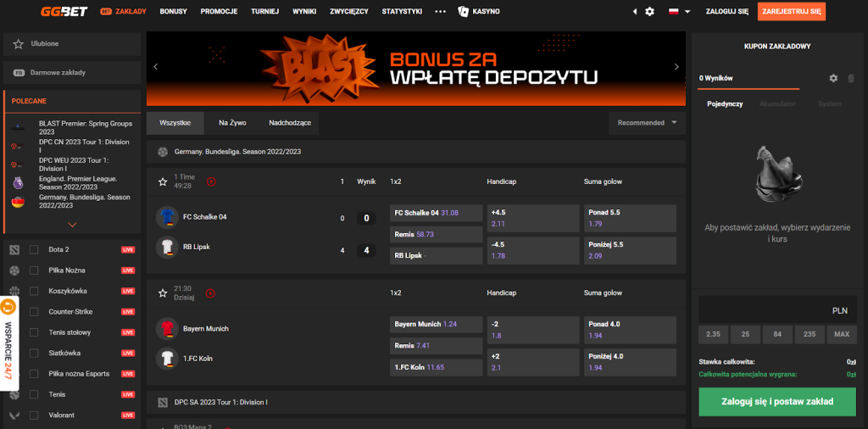The width and height of the screenshot is (868, 429).
Task: Click the Kasyno cards icon
Action: [x=463, y=11]
